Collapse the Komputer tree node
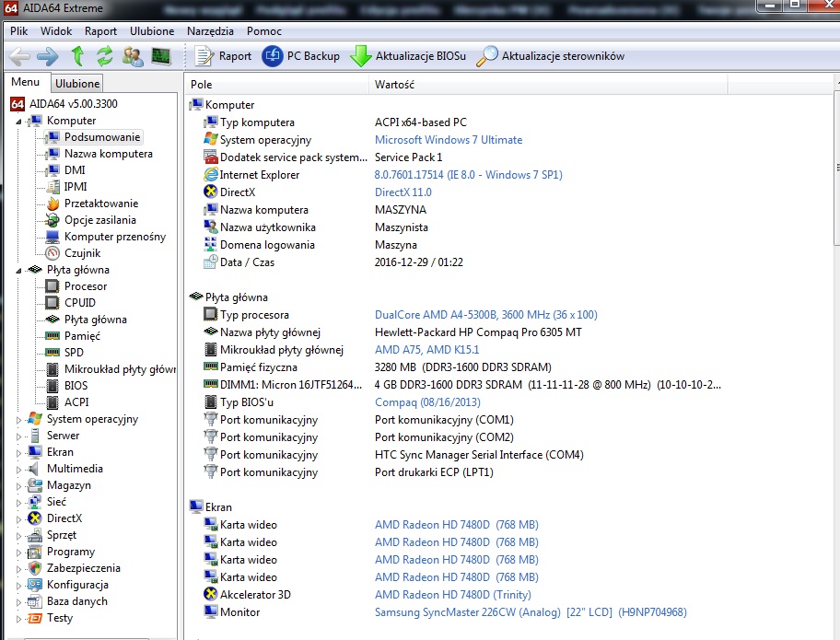 (18, 122)
